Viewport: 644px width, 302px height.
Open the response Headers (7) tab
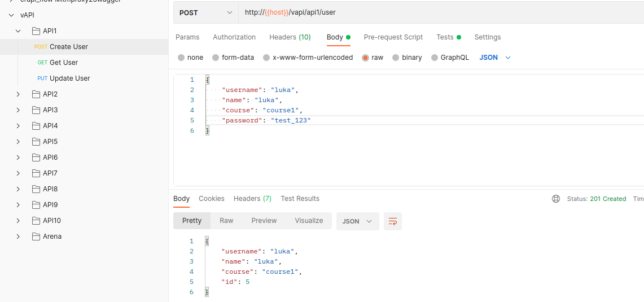[x=252, y=199]
